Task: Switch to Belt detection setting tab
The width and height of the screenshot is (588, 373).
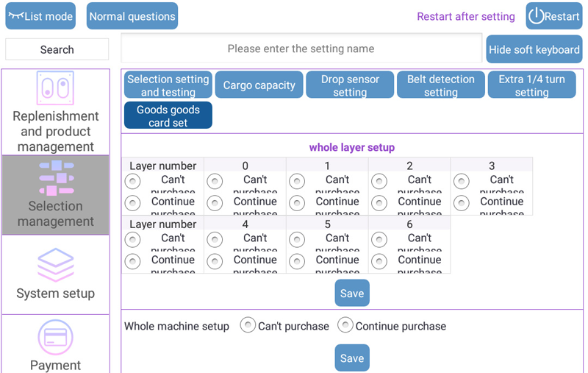Action: pos(440,85)
